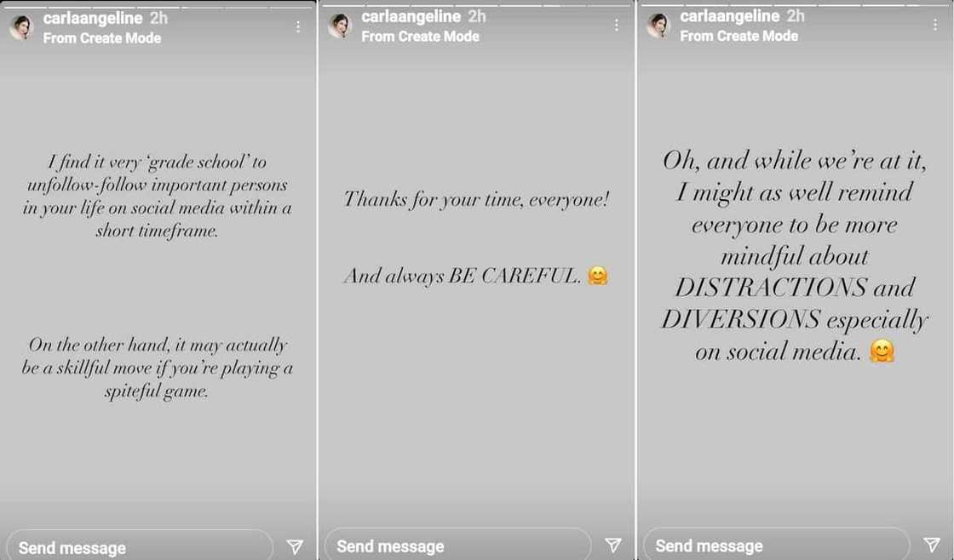Open profile picture in the left story
954x560 pixels.
pyautogui.click(x=20, y=27)
